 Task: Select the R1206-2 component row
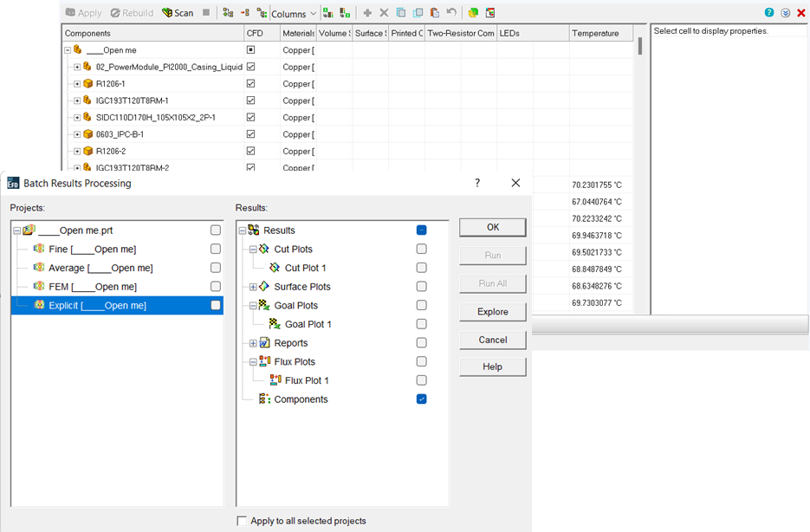pyautogui.click(x=111, y=152)
